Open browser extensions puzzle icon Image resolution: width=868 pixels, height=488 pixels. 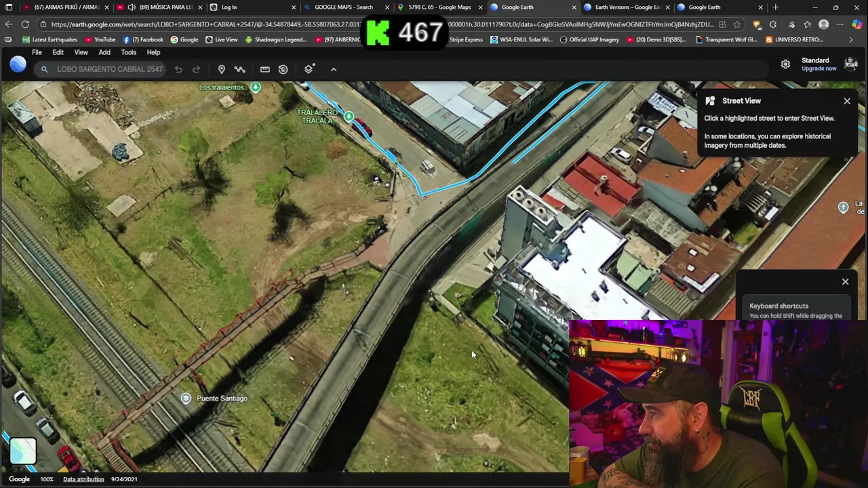(x=773, y=24)
